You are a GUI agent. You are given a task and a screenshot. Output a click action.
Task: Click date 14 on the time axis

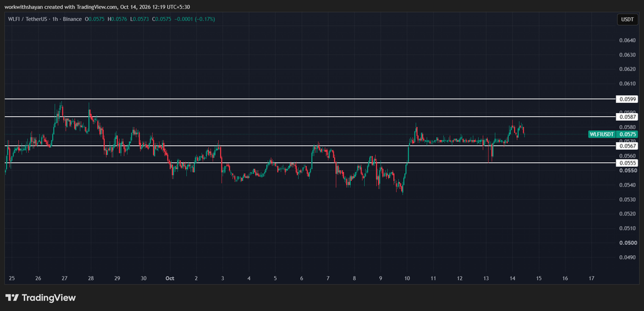[x=513, y=278]
